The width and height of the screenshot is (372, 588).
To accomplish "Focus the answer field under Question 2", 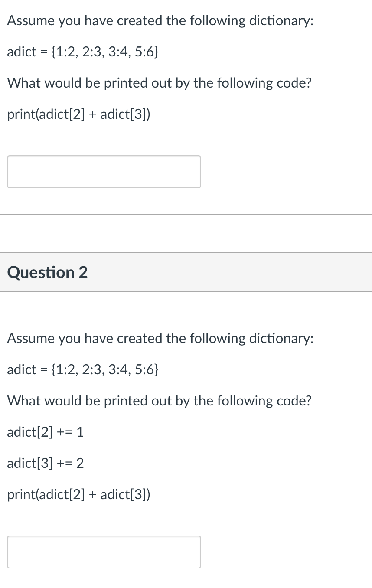I will pyautogui.click(x=104, y=552).
